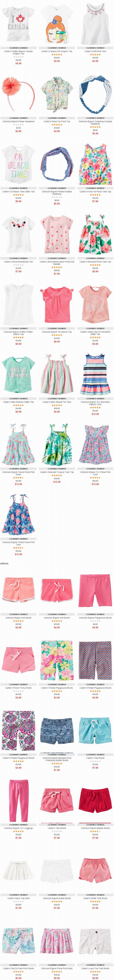Click Carter's Camera Girl Graphic Tee link
The height and width of the screenshot is (980, 114).
coord(57,51)
